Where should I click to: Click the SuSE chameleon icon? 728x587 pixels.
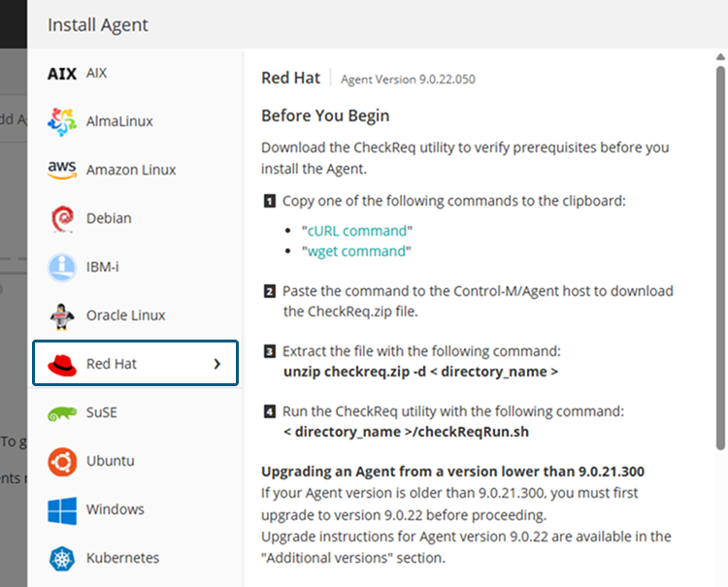click(62, 412)
